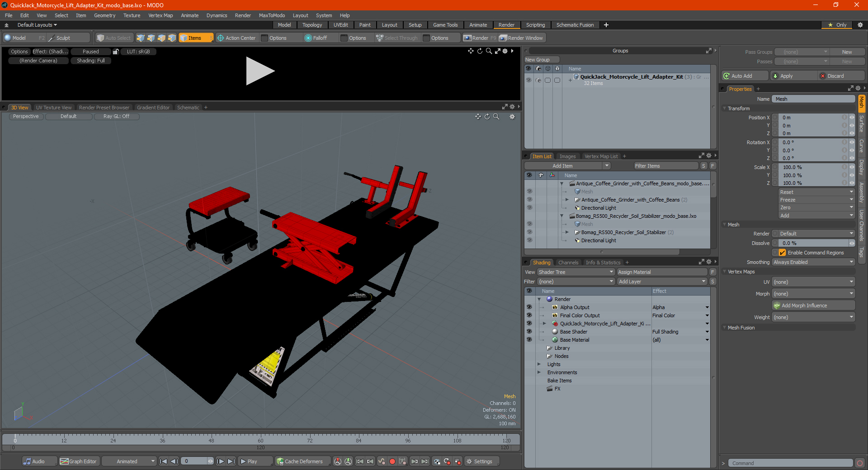Expand the Environments tree item
The height and width of the screenshot is (470, 868).
[x=539, y=372]
